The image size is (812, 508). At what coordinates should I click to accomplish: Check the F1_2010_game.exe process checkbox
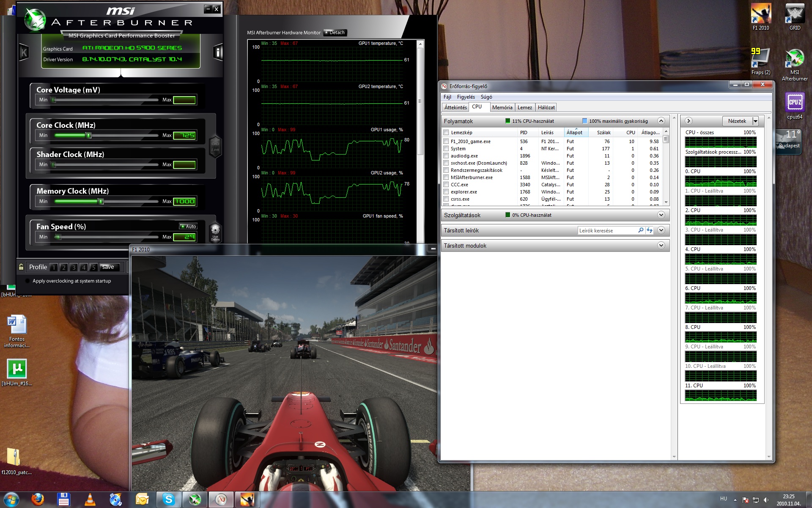click(x=446, y=141)
